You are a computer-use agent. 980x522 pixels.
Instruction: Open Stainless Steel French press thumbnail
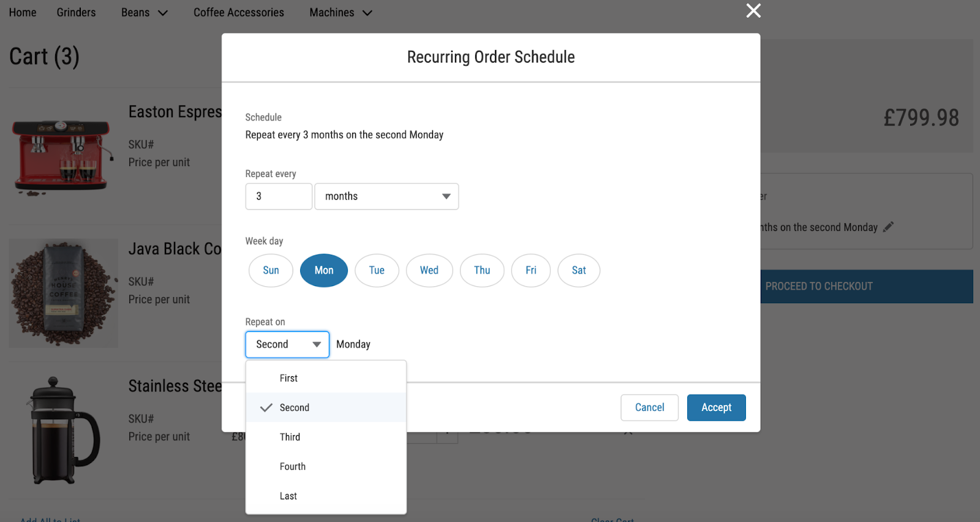click(x=64, y=430)
